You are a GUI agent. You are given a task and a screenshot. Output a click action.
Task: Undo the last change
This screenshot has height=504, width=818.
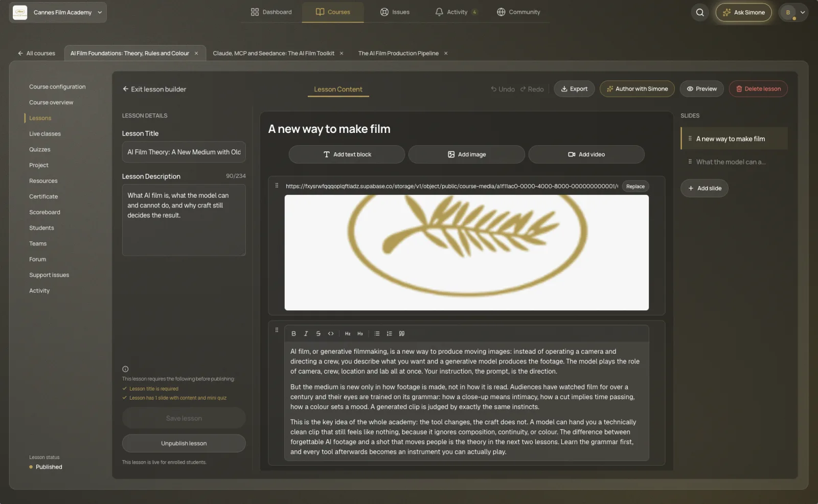tap(503, 89)
